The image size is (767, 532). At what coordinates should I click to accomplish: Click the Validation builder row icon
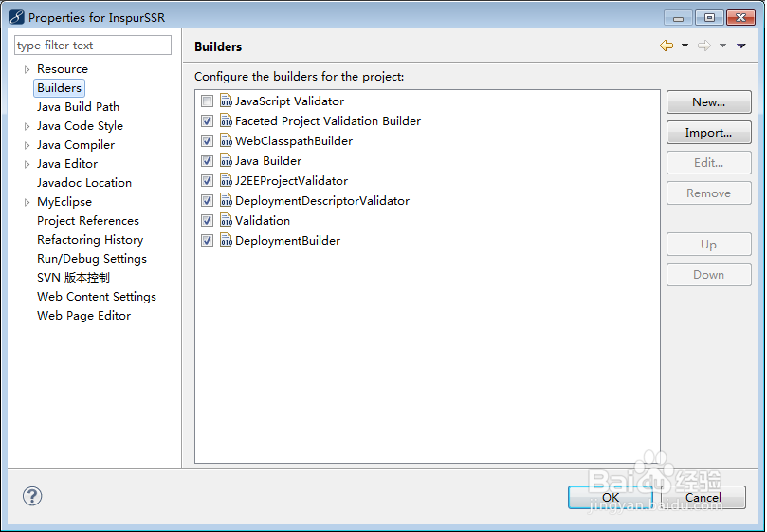[226, 221]
